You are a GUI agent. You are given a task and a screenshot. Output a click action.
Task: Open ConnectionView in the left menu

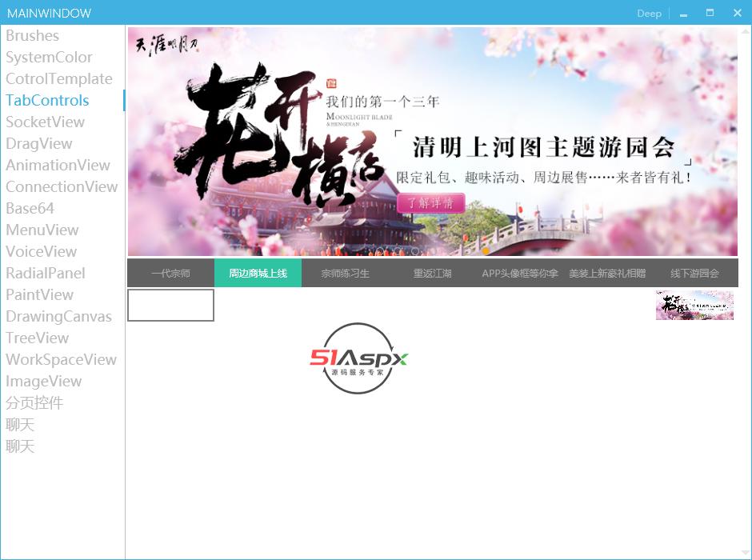62,186
